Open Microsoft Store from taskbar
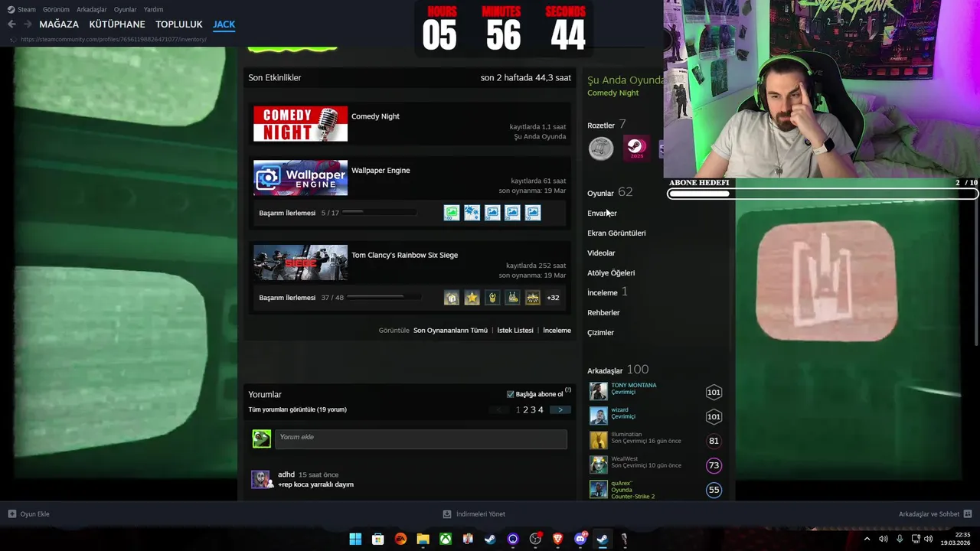Viewport: 980px width, 551px height. [377, 539]
